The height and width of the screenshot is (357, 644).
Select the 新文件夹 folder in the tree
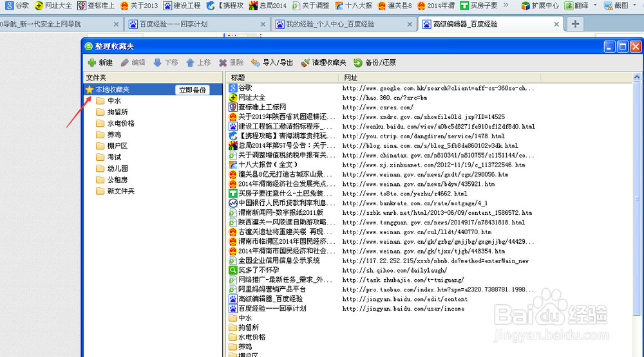(115, 191)
